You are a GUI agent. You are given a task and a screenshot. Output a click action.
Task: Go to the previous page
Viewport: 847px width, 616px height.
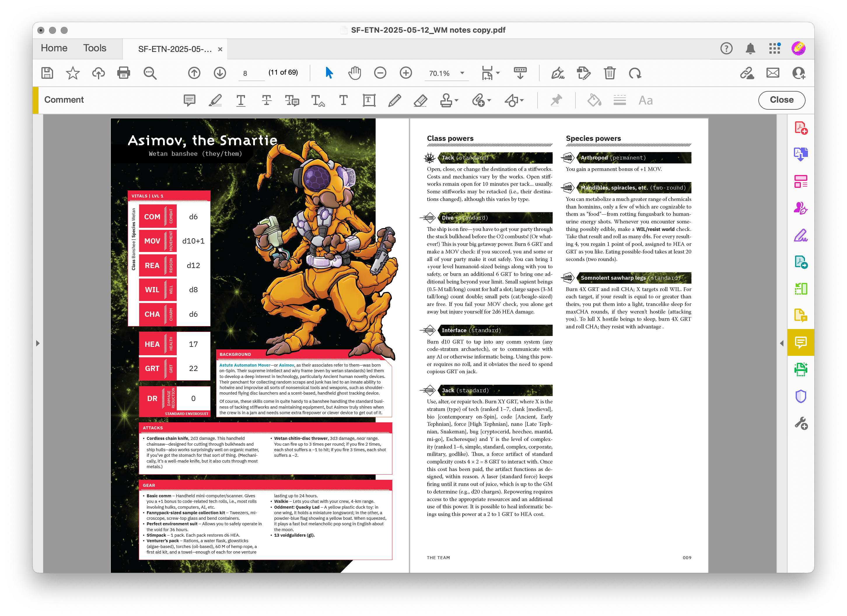pyautogui.click(x=194, y=73)
